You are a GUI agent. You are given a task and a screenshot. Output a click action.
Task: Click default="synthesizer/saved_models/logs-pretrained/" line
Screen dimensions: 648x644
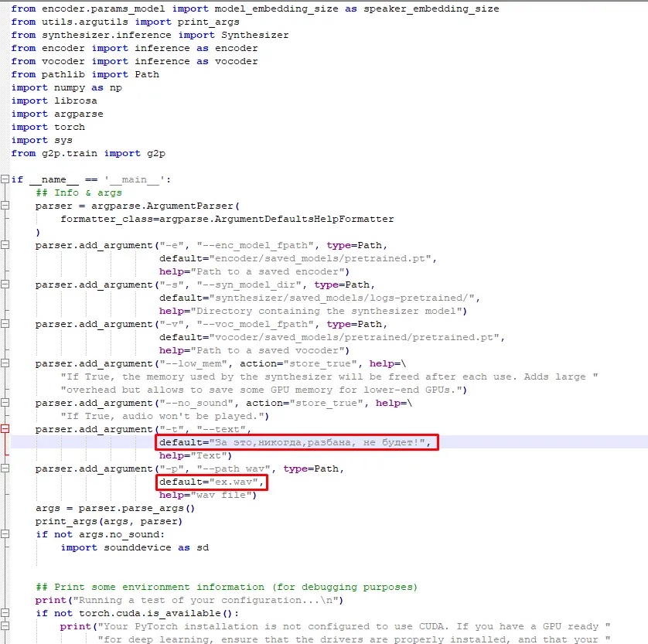pos(319,298)
